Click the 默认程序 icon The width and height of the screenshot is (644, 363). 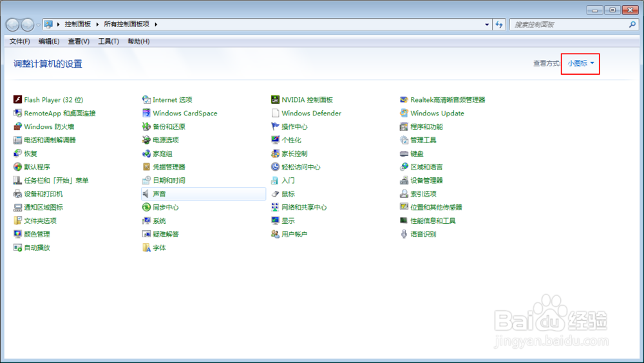point(17,167)
